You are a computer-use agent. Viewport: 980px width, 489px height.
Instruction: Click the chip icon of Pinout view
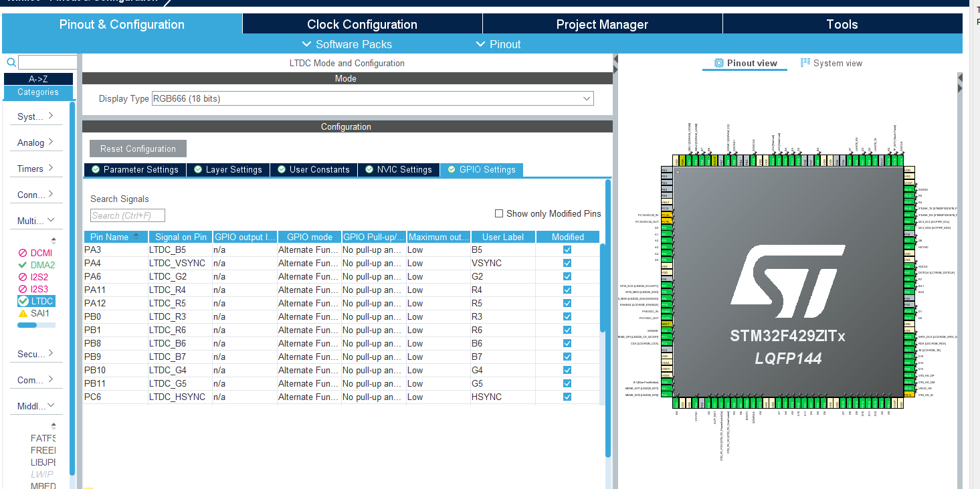click(719, 63)
